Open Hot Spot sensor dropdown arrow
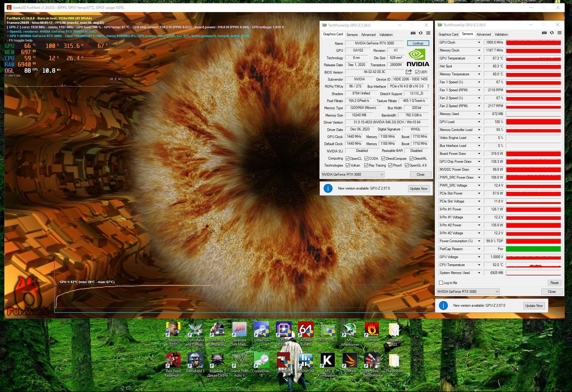Screen dimensions: 572x392 point(479,66)
